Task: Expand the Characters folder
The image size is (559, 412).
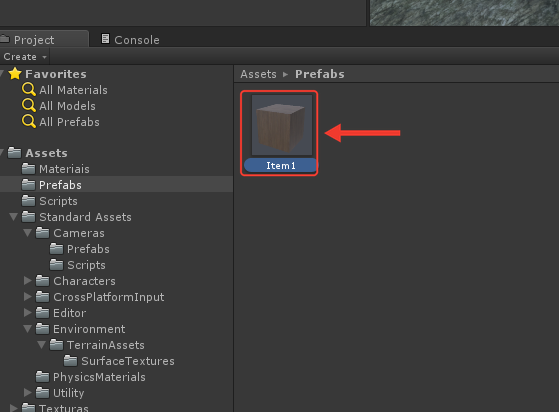Action: click(27, 280)
